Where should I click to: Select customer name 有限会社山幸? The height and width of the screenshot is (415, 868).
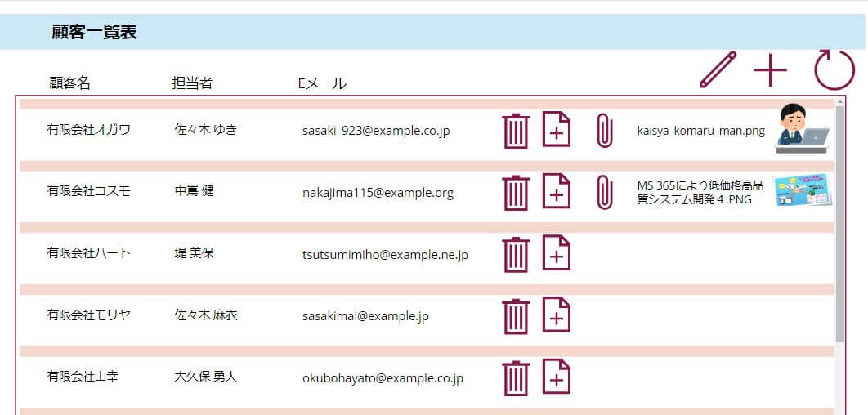point(83,377)
